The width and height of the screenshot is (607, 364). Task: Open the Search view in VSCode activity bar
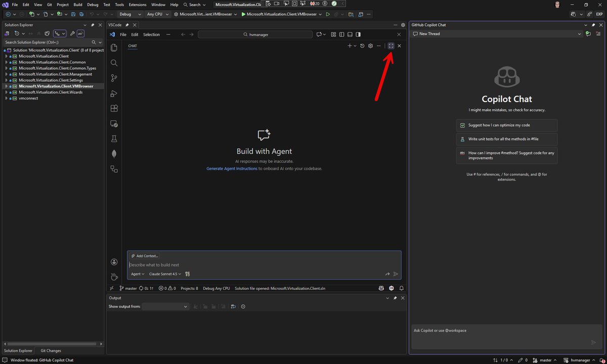tap(114, 63)
